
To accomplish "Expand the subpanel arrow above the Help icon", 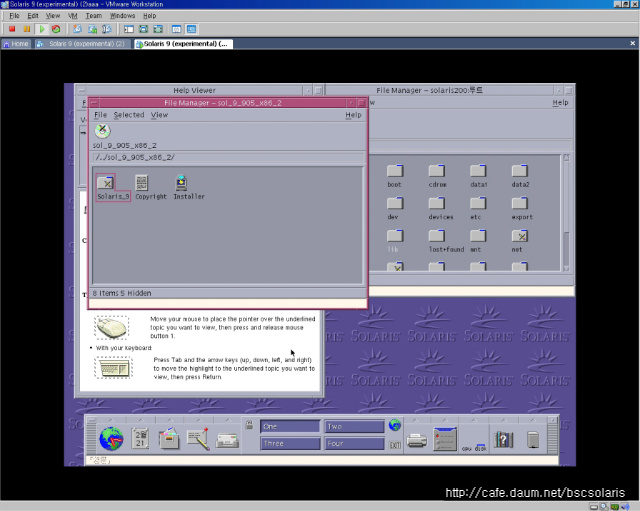I will (x=503, y=420).
